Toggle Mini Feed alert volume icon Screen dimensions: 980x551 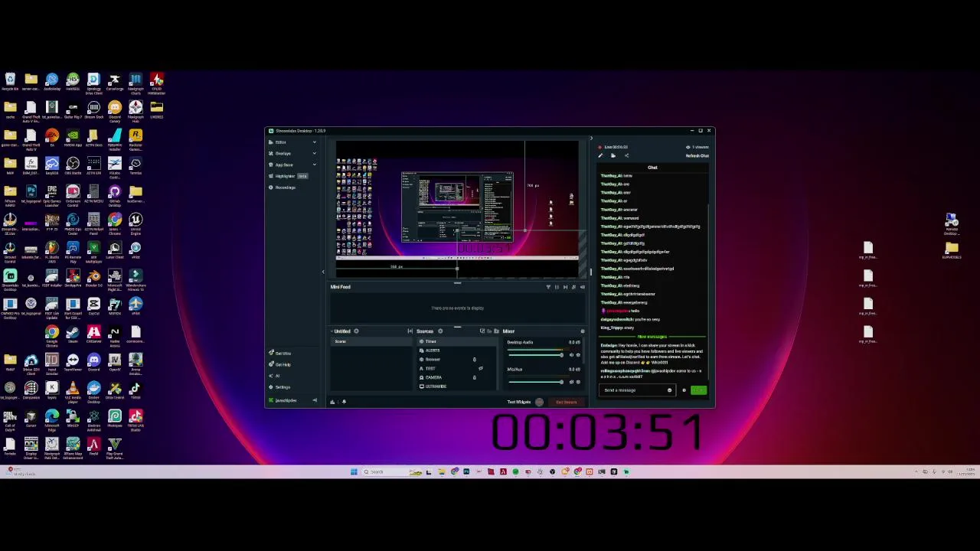583,287
